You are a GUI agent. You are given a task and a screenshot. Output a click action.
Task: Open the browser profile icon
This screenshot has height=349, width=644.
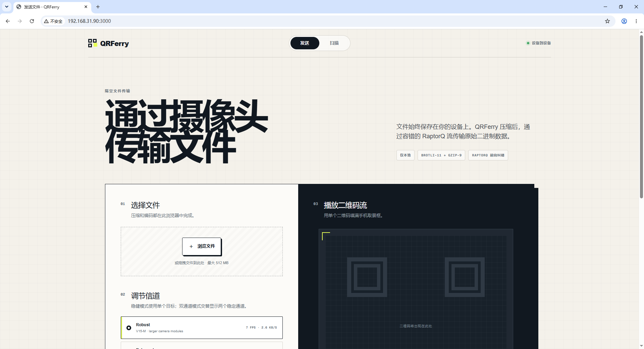(x=624, y=21)
